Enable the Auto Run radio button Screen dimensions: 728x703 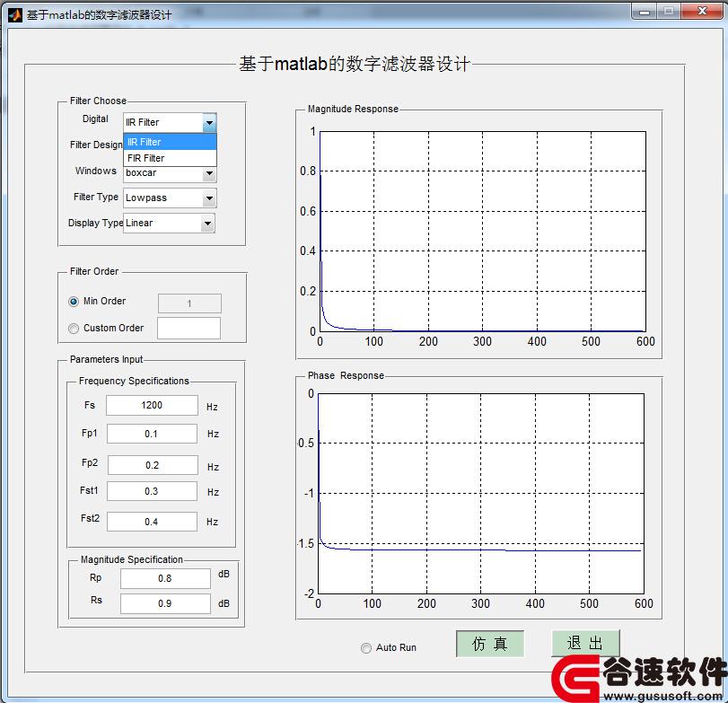point(366,647)
